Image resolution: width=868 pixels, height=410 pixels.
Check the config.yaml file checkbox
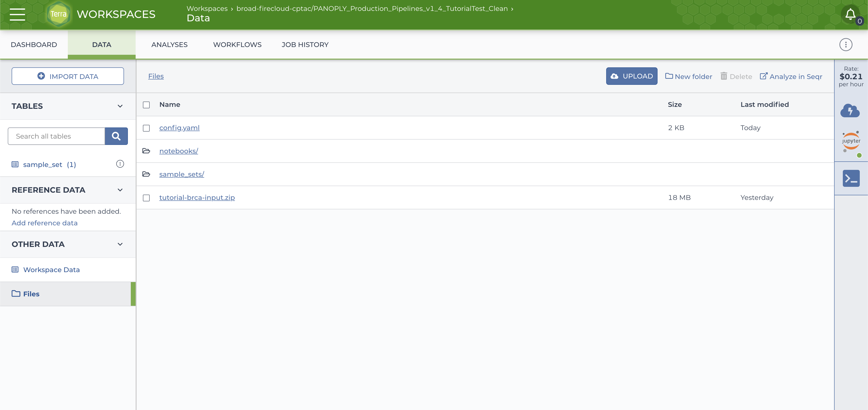click(x=146, y=128)
